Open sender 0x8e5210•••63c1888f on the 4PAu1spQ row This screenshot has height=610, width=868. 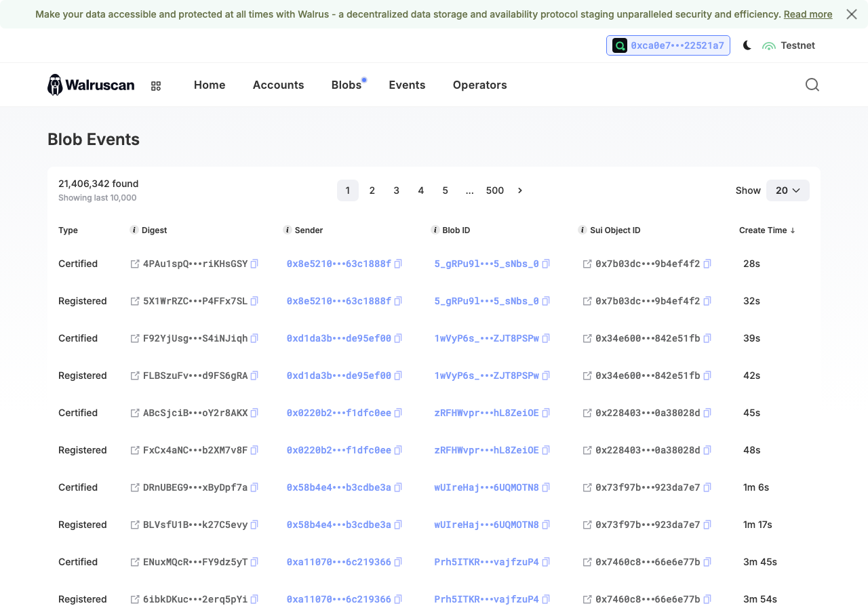(339, 264)
